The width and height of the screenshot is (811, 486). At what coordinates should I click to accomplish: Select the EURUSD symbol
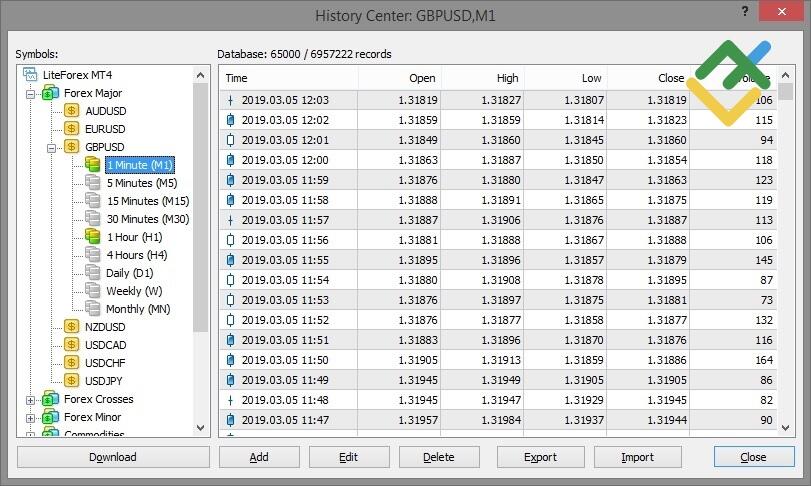click(x=105, y=129)
